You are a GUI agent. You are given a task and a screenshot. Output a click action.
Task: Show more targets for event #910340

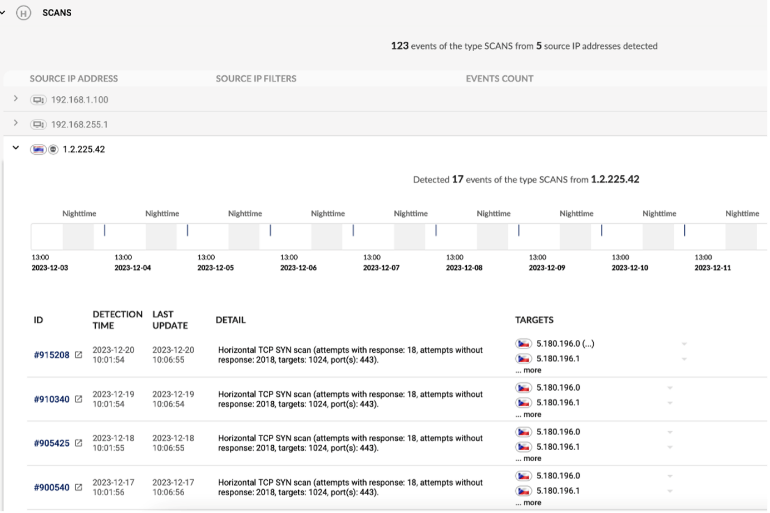528,414
